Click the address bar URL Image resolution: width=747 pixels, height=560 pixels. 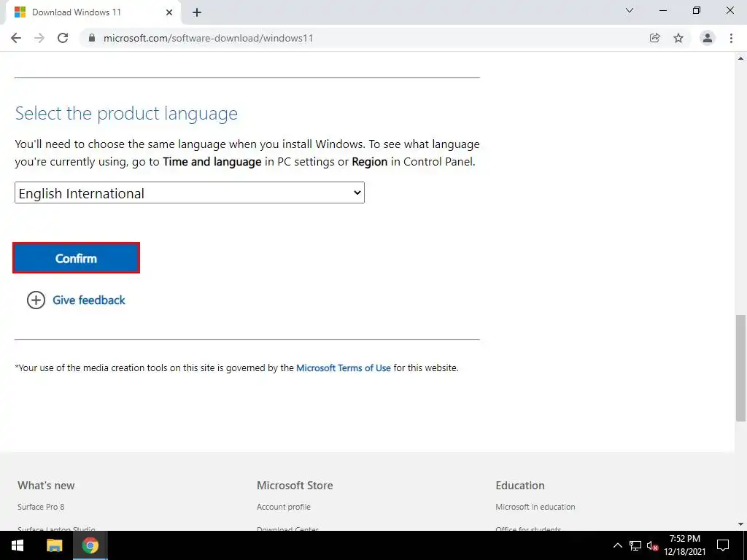click(x=208, y=38)
